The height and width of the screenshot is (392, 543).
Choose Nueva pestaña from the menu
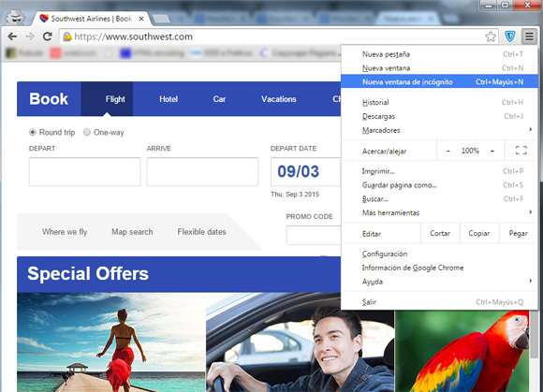click(x=439, y=54)
